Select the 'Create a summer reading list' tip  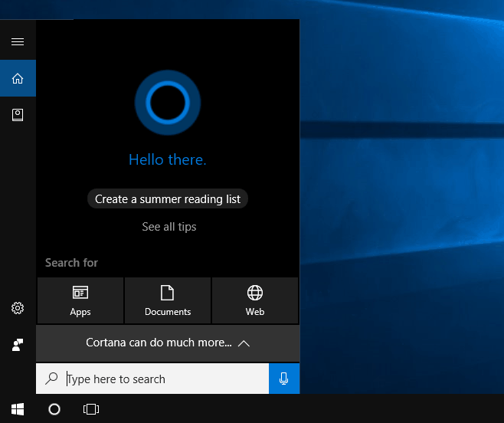[x=168, y=199]
